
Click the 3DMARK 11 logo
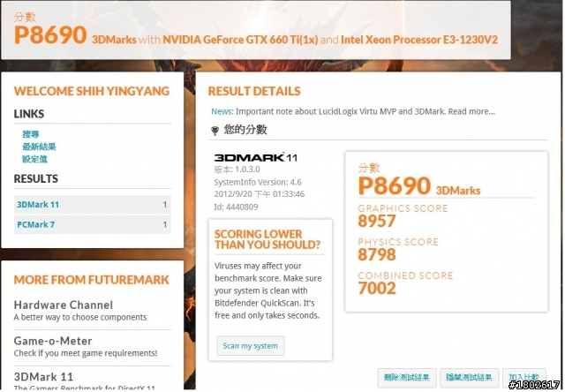click(255, 157)
